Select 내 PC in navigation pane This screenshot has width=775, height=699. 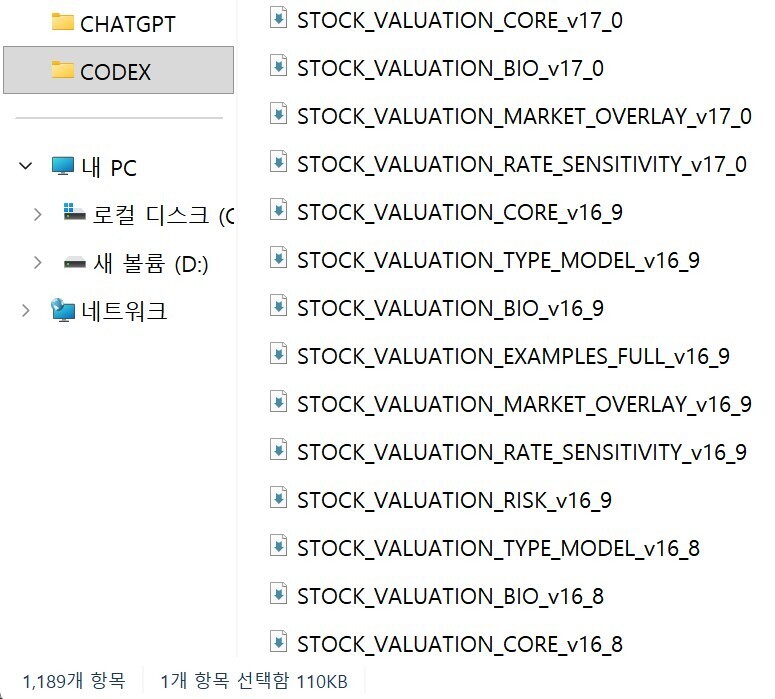click(x=109, y=168)
